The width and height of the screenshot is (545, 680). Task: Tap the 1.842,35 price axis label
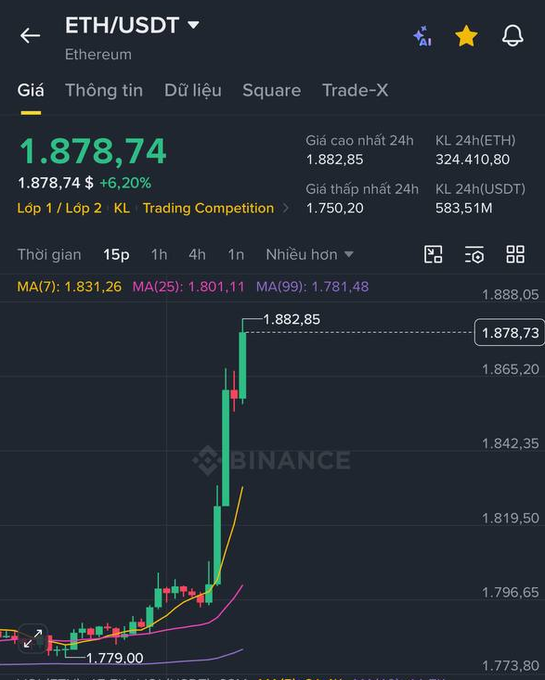(510, 444)
